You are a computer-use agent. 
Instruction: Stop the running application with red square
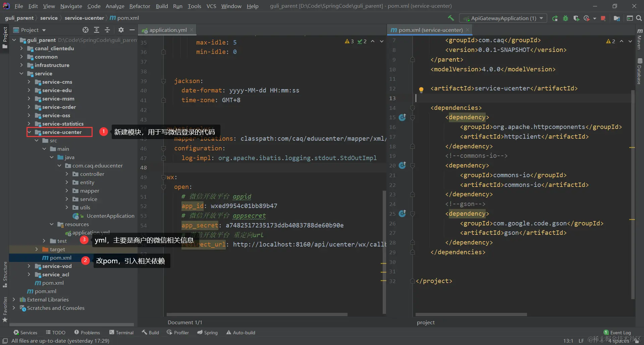pos(603,18)
